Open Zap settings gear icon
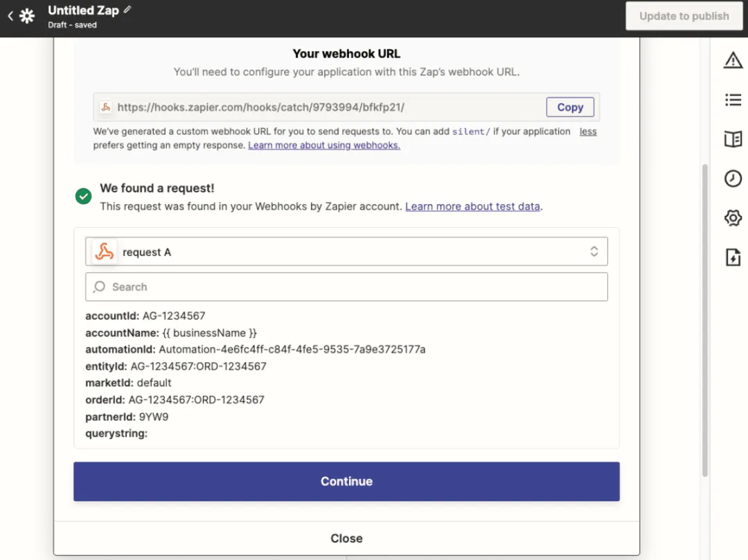The height and width of the screenshot is (560, 748). click(733, 217)
